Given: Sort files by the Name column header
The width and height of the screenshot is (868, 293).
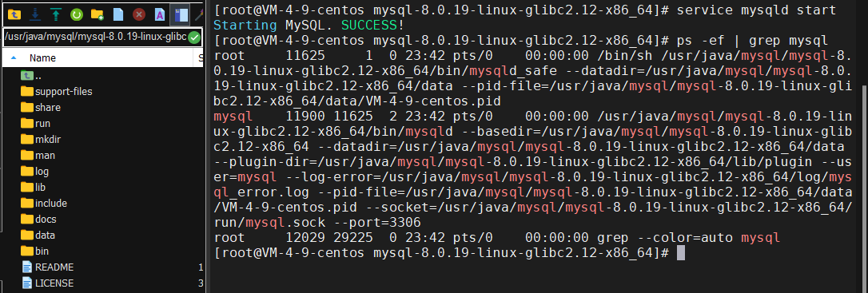Looking at the screenshot, I should [42, 58].
